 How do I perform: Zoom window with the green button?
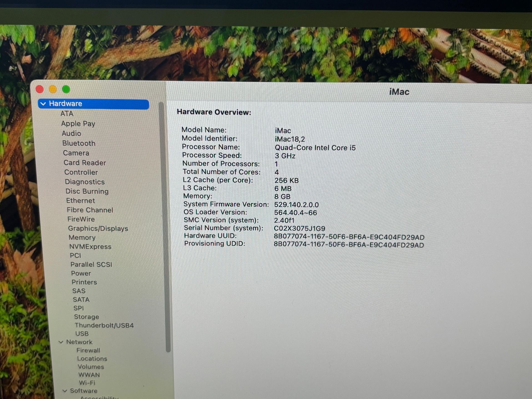pos(66,89)
